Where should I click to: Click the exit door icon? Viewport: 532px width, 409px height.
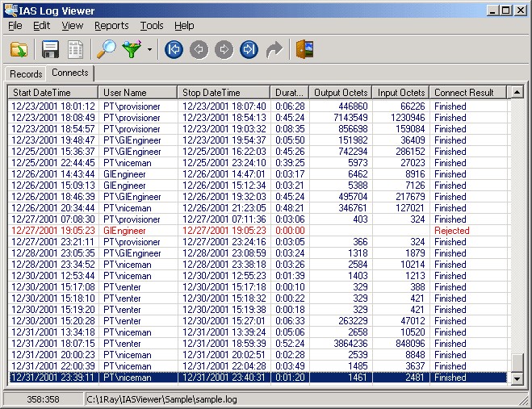tap(304, 49)
